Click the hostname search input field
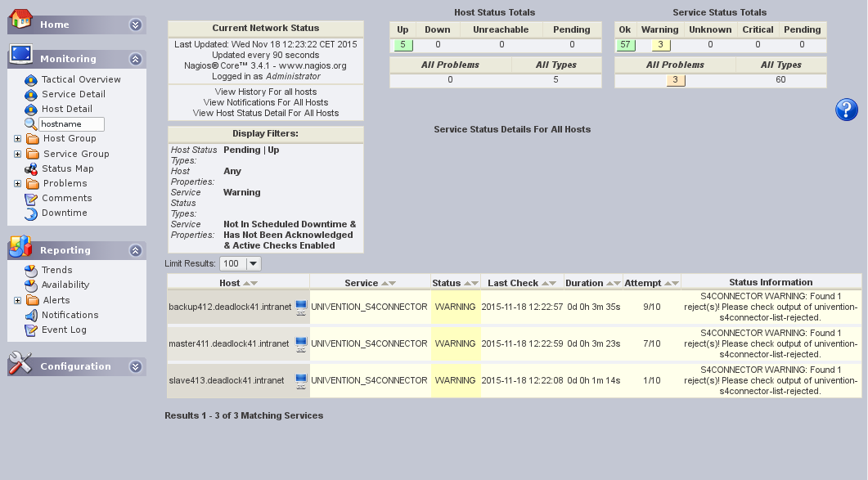Image resolution: width=868 pixels, height=480 pixels. (72, 124)
